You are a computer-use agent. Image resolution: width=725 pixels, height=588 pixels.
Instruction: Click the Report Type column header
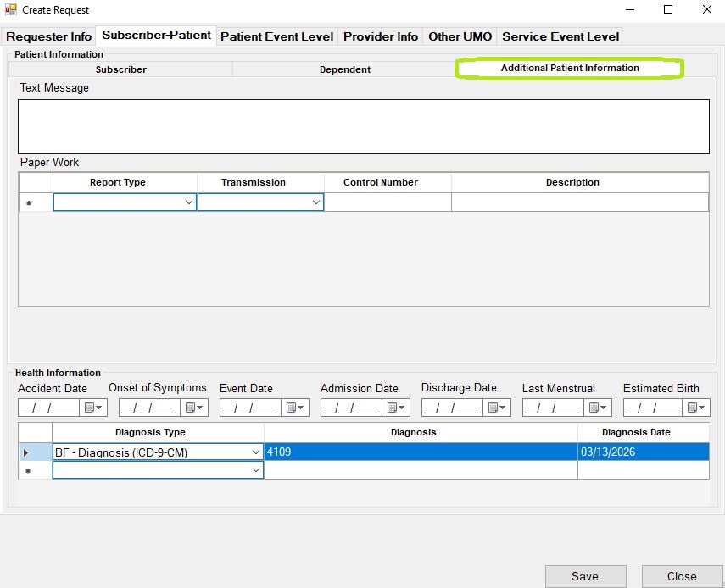[125, 182]
